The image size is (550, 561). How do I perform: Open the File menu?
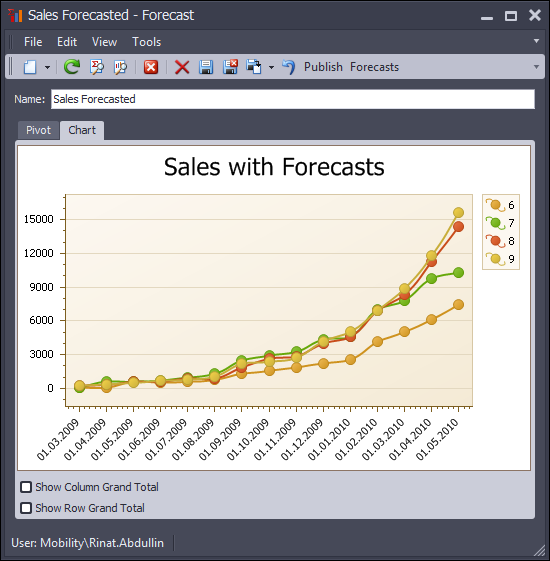33,42
